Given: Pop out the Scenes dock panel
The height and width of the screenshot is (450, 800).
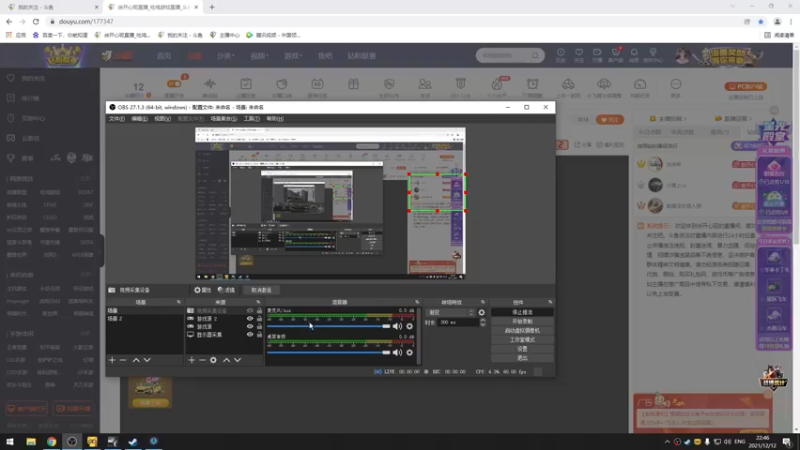Looking at the screenshot, I should tap(179, 302).
